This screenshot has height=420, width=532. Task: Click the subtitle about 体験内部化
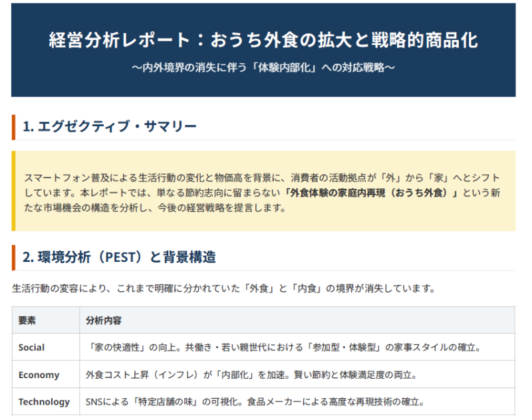[x=263, y=68]
